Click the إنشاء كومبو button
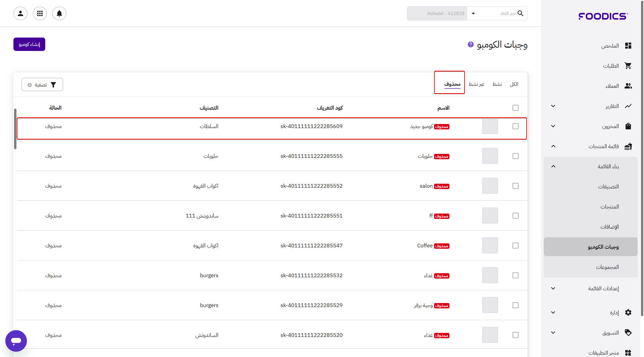Image resolution: width=644 pixels, height=357 pixels. 29,44
